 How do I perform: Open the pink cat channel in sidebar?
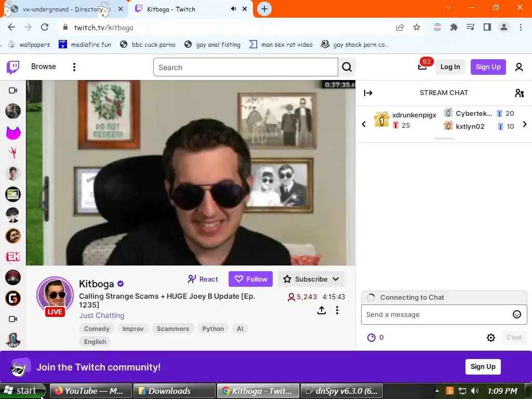pyautogui.click(x=13, y=132)
